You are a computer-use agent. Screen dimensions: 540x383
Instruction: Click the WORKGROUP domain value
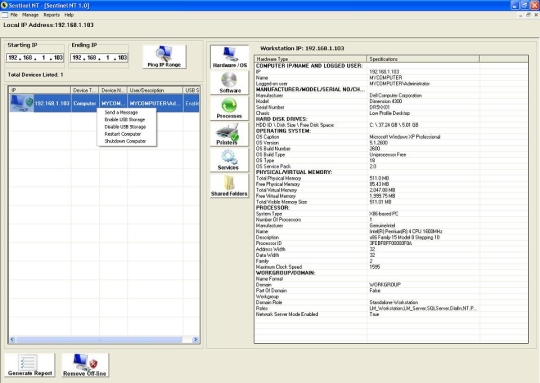click(x=385, y=285)
